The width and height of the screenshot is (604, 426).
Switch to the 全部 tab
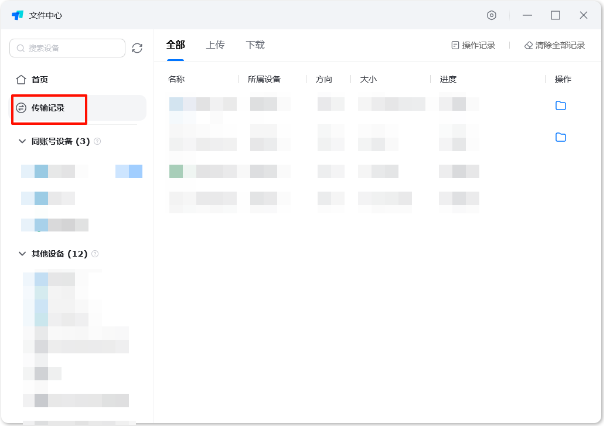[176, 45]
